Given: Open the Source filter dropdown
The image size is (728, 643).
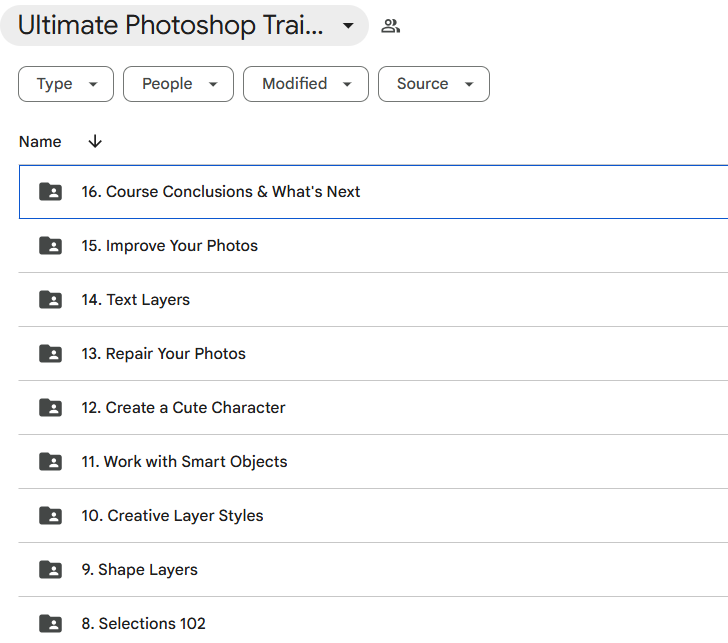Looking at the screenshot, I should click(x=434, y=84).
